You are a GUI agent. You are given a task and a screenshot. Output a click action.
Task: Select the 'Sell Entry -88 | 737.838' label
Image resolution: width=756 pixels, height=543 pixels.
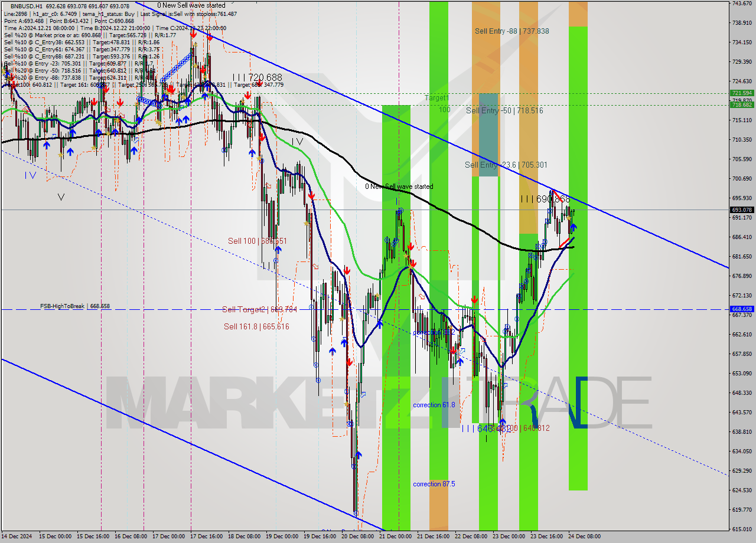[511, 31]
